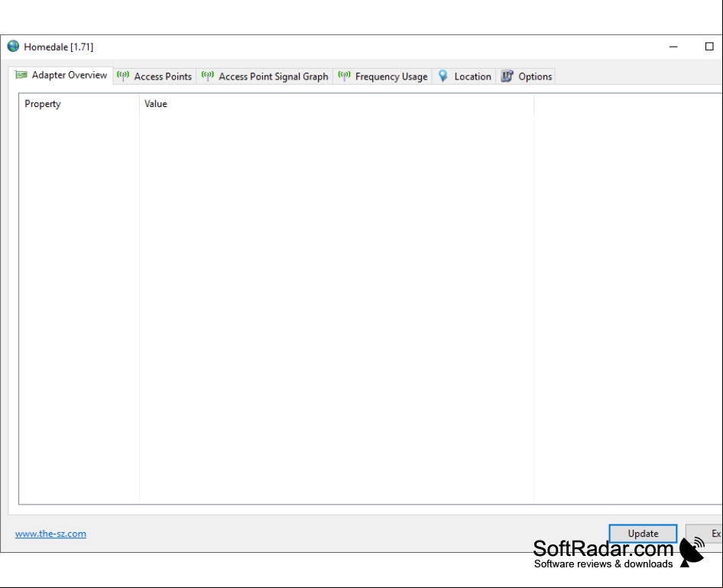The image size is (723, 588).
Task: Click the Homedale globe icon in the title bar
Action: tap(13, 47)
